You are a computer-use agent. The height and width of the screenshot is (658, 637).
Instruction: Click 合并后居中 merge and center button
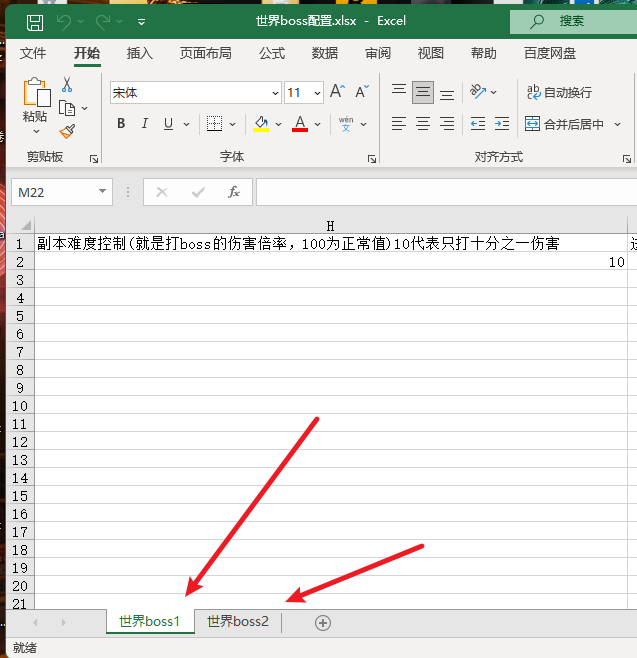(565, 124)
